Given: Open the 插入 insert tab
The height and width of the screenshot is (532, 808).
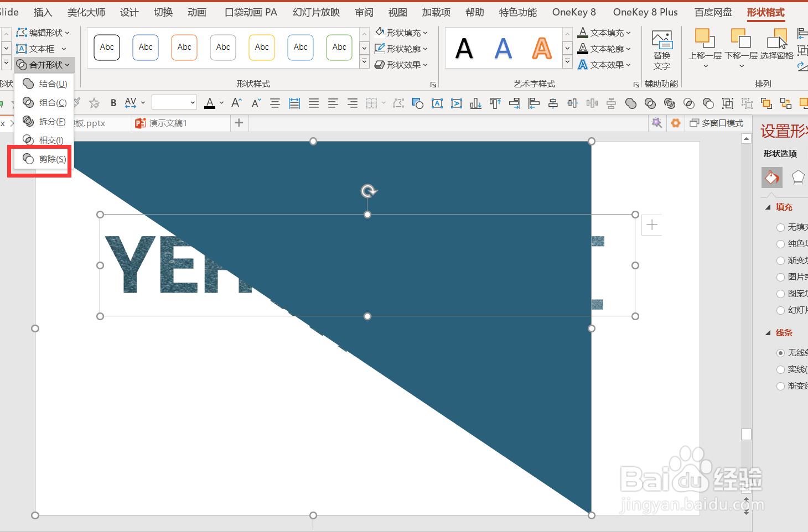Looking at the screenshot, I should [43, 12].
